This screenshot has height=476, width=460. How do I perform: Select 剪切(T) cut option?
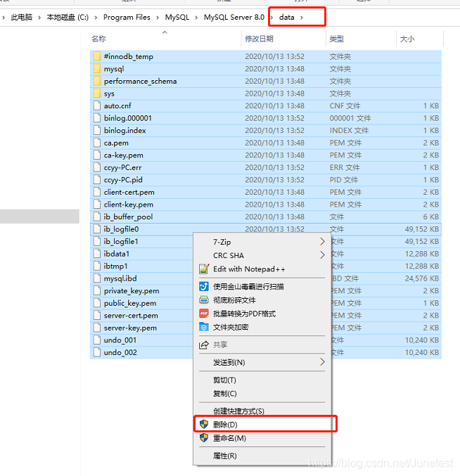262,380
